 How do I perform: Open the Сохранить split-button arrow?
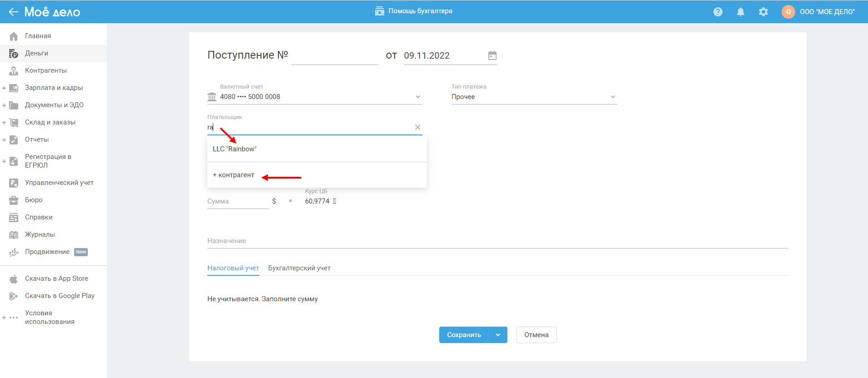tap(498, 335)
